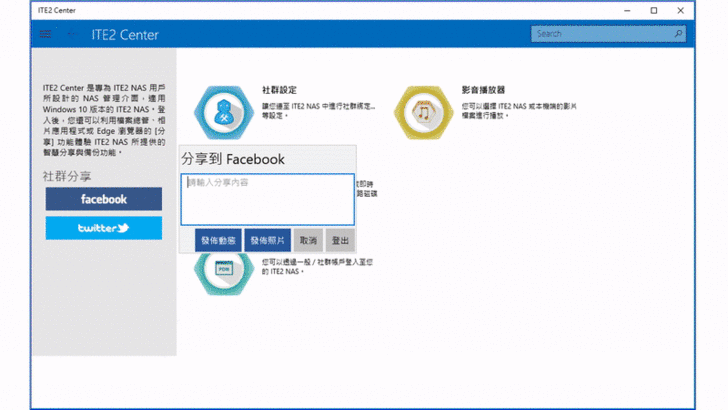Click the search magnifier icon
Screen dimensions: 728x410
[678, 33]
